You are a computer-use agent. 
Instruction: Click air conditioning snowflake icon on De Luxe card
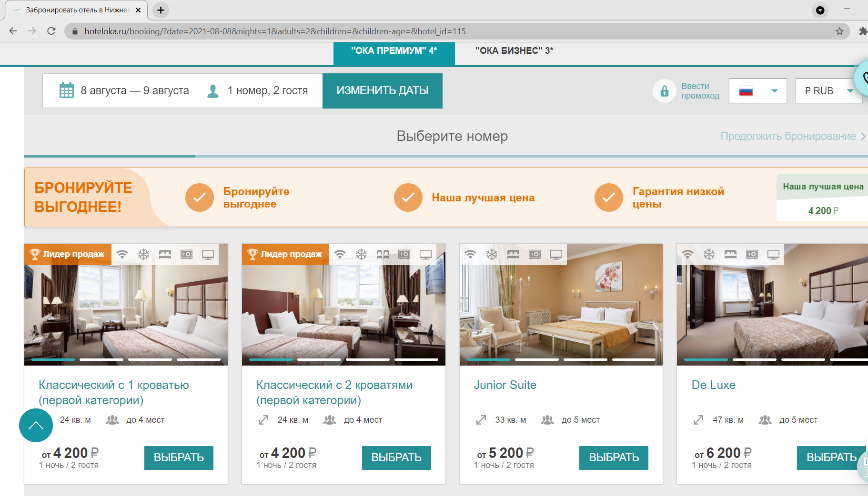tap(709, 254)
